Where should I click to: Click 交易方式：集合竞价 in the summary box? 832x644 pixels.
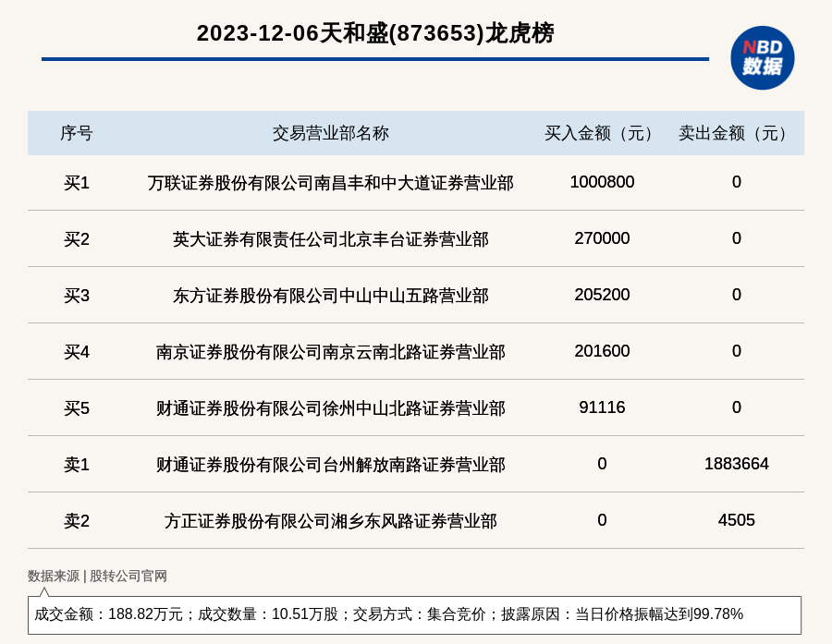coord(420,614)
